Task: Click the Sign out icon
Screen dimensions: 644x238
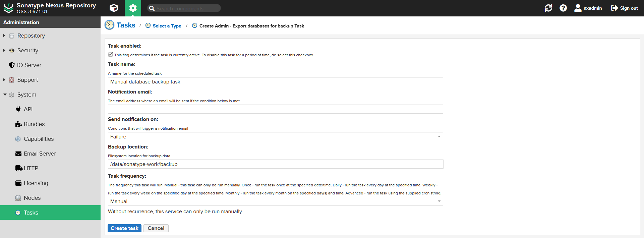Action: pos(614,8)
